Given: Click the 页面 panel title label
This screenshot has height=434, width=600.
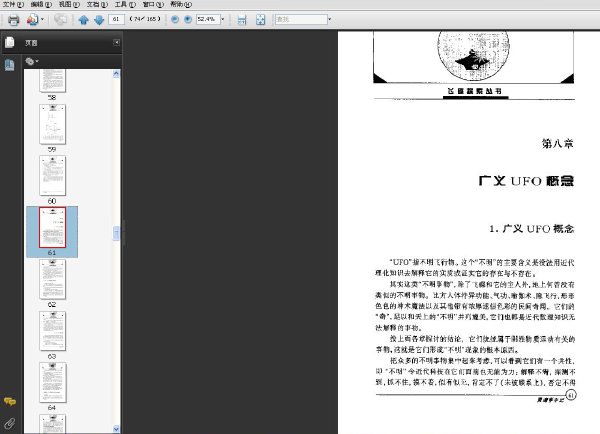Looking at the screenshot, I should 31,43.
